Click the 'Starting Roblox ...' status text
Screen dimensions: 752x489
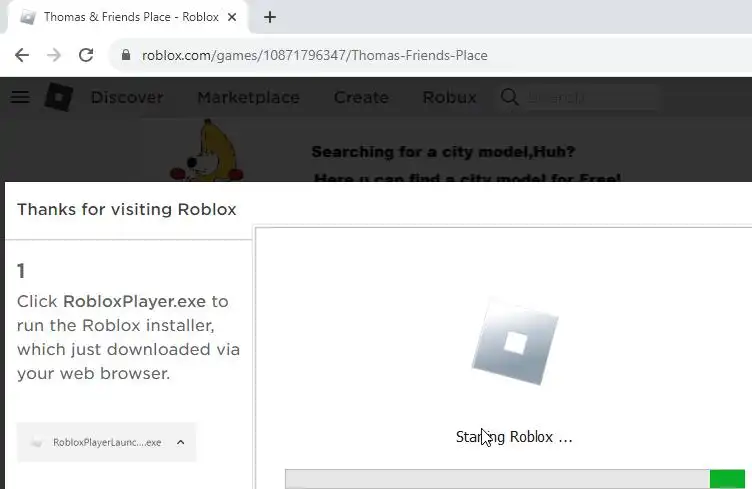coord(514,437)
